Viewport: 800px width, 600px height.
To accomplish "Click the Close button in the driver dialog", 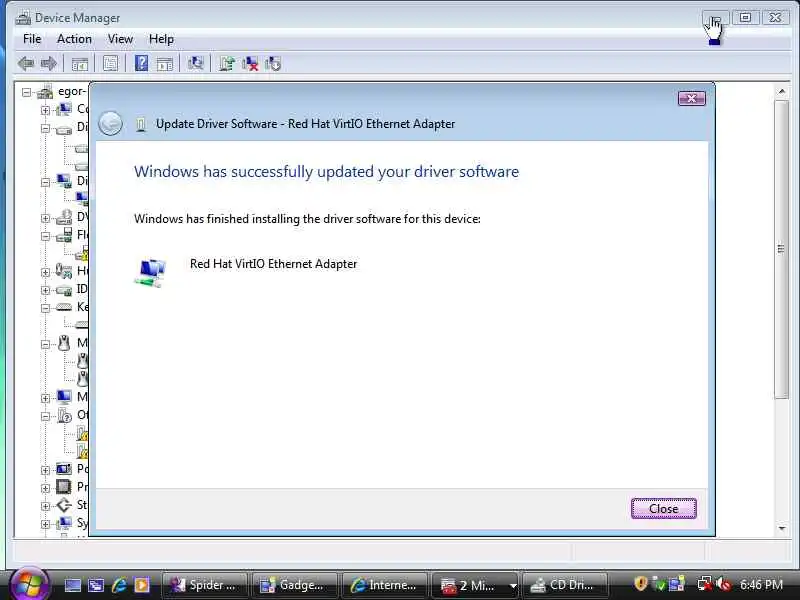I will [663, 508].
